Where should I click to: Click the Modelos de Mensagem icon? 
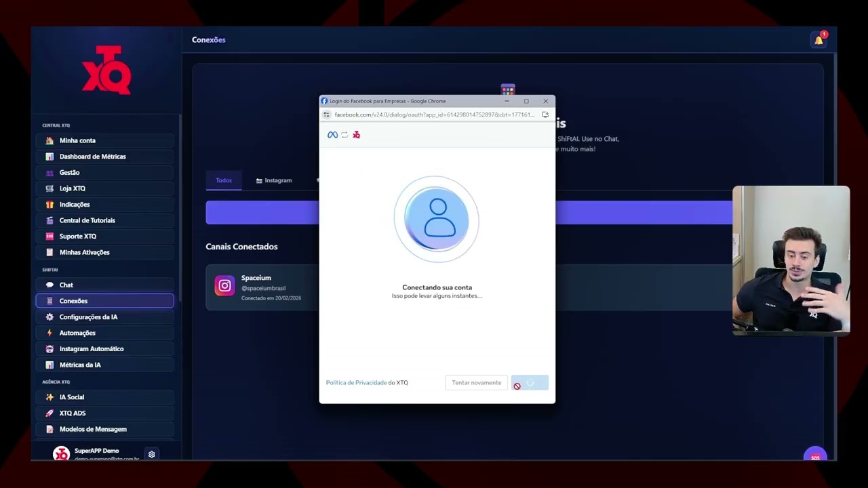point(50,429)
